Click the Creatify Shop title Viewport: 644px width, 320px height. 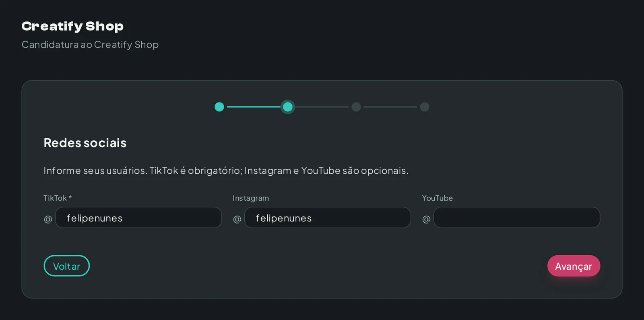pos(72,26)
